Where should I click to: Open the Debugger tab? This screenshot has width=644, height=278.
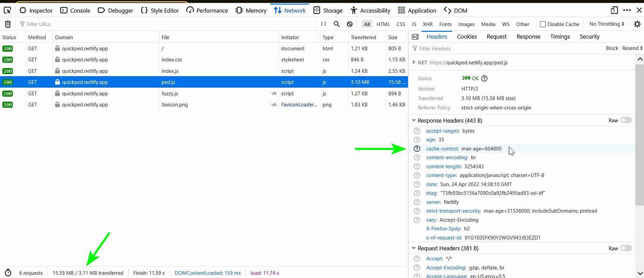tap(116, 10)
